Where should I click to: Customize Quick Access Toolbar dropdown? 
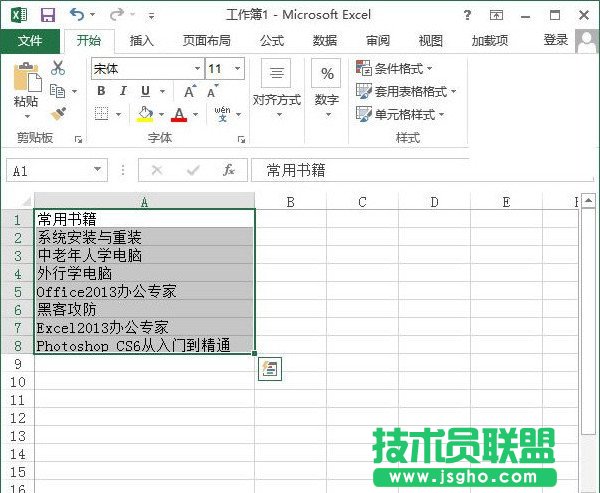(152, 16)
